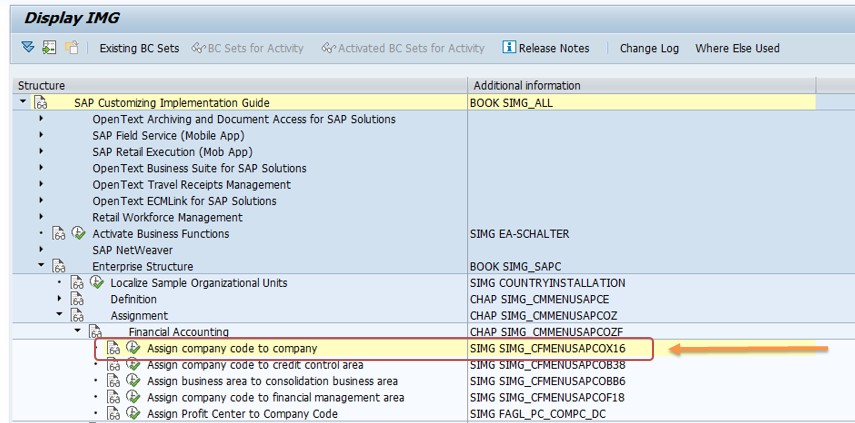855x423 pixels.
Task: Click BOOK SIMG_SAPC cell
Action: tap(515, 267)
